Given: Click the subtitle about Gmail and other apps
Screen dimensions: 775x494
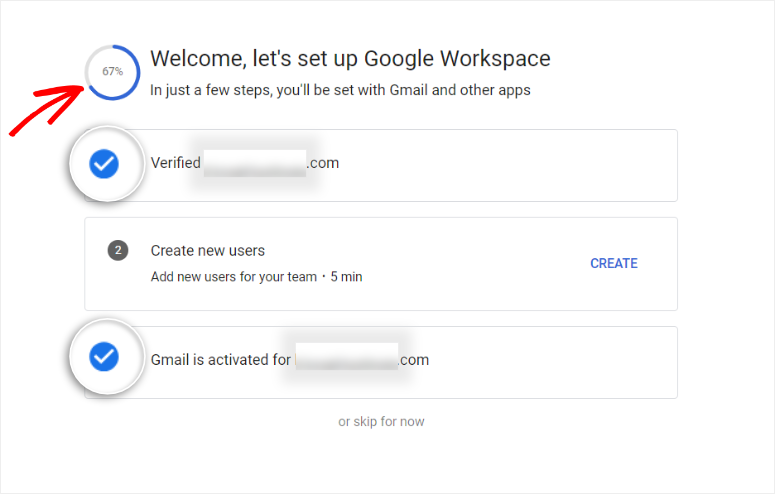Looking at the screenshot, I should 341,90.
